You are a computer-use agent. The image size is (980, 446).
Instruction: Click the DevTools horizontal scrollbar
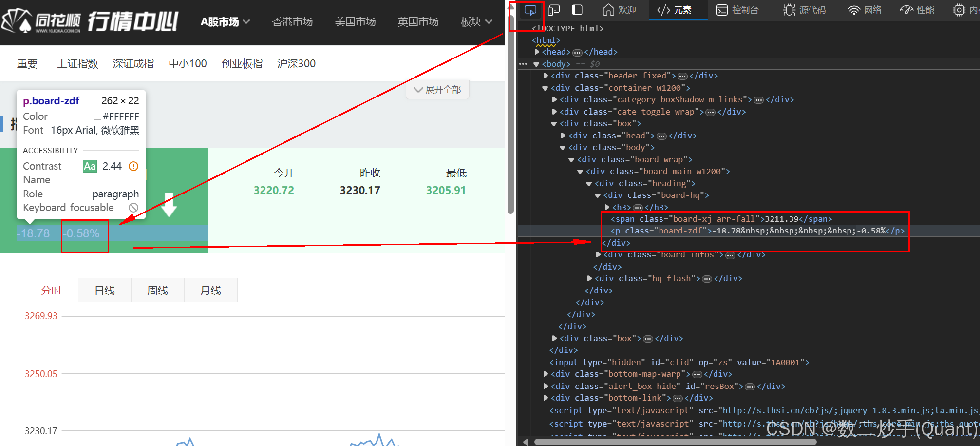coord(675,442)
